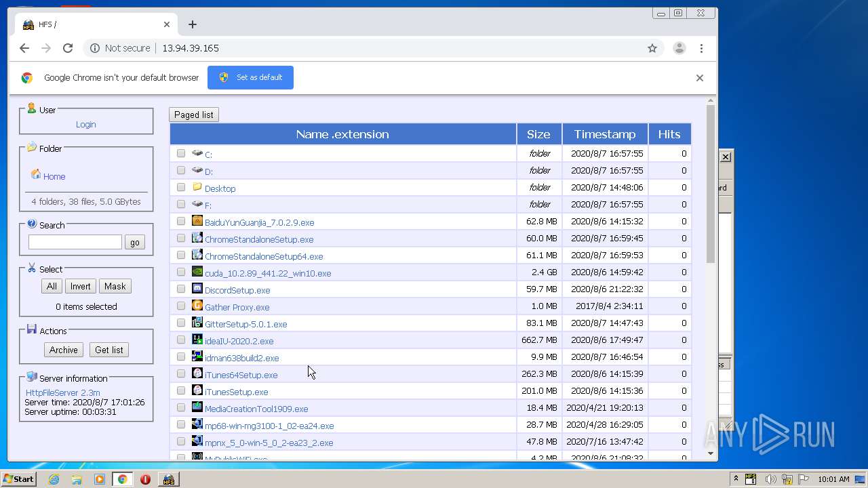Click the MediaCreationTool1909 file icon
The image size is (868, 488).
coord(197,407)
